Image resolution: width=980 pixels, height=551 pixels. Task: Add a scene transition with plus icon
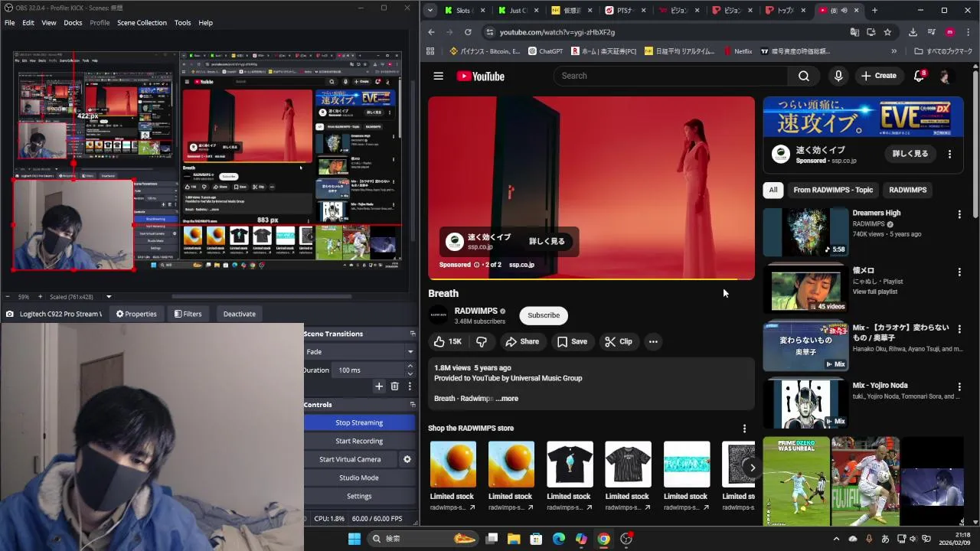[x=378, y=386]
